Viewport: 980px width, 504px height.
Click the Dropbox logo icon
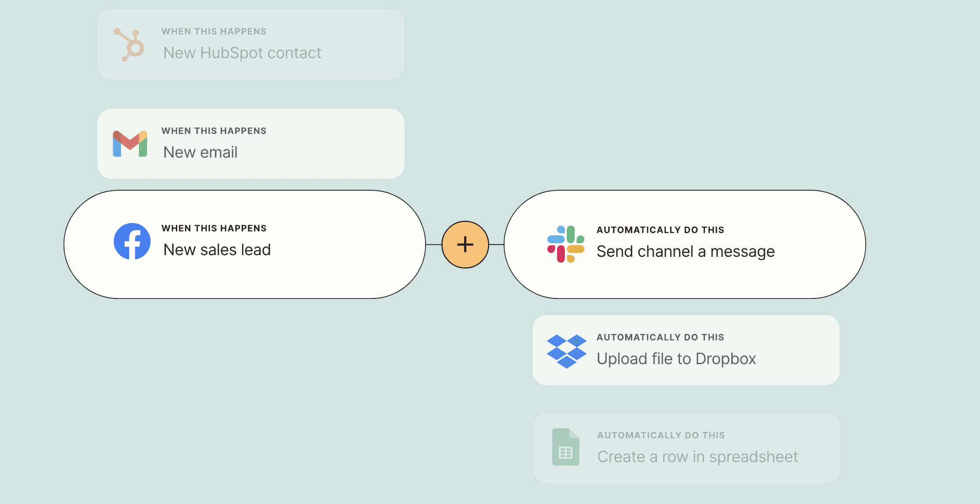click(x=566, y=351)
